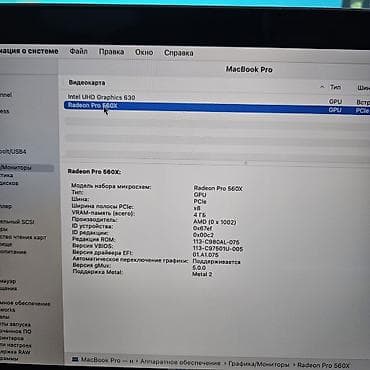Select the highlighted Radeon Pro 560X row
The width and height of the screenshot is (370, 370).
point(217,107)
